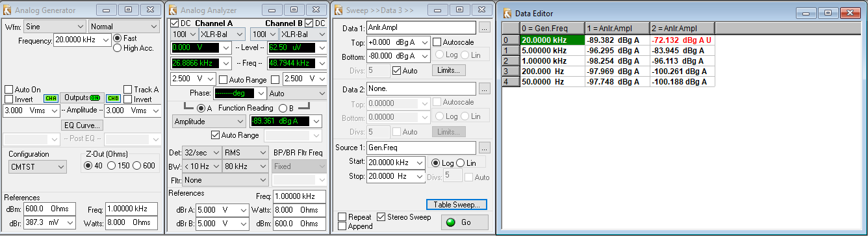Close the Sweep window
The image size is (868, 236).
(x=482, y=10)
